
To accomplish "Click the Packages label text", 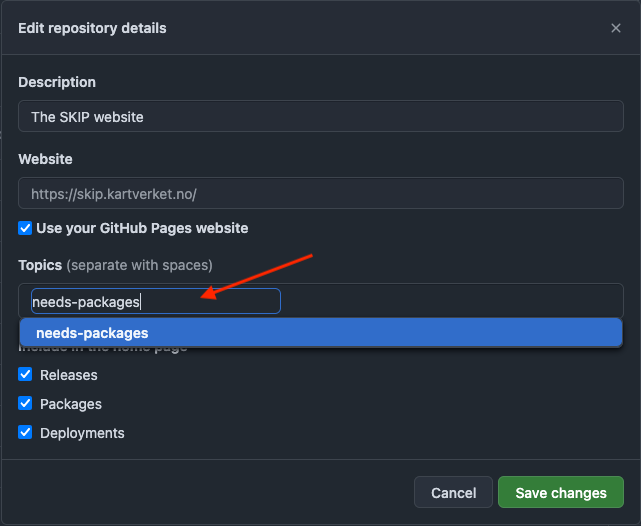I will 71,404.
